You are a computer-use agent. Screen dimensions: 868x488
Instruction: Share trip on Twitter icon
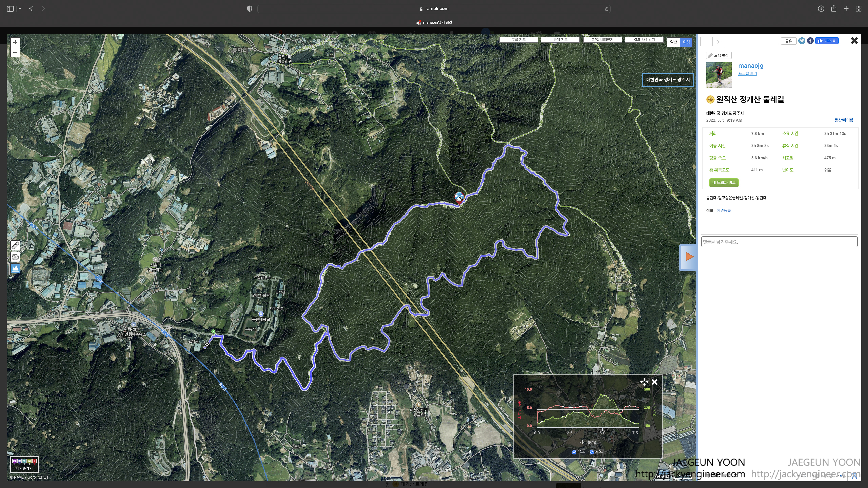point(802,41)
